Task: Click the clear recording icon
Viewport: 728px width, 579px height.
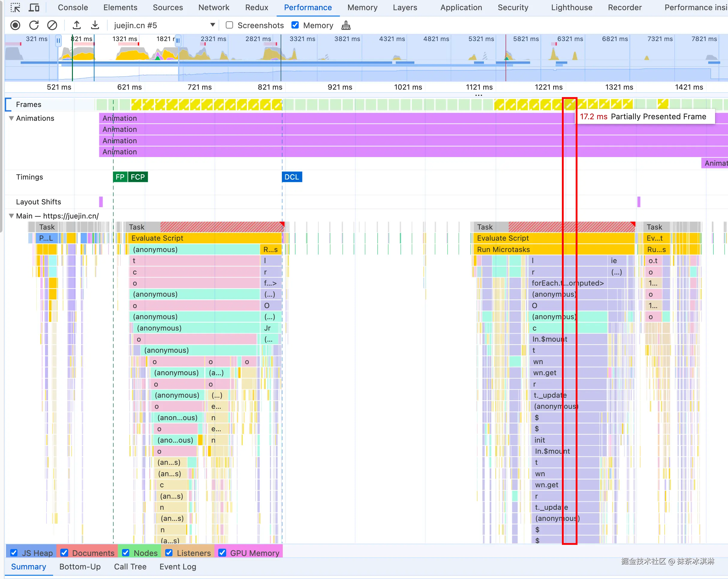Action: point(52,25)
